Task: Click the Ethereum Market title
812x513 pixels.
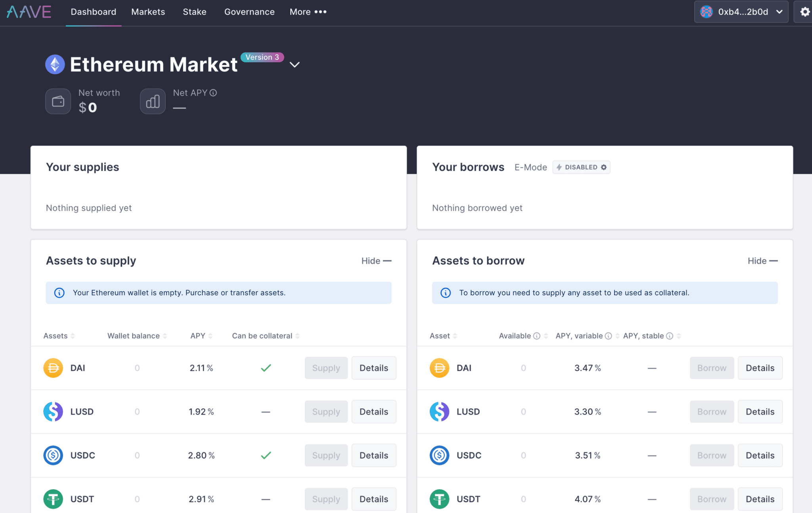Action: coord(153,65)
